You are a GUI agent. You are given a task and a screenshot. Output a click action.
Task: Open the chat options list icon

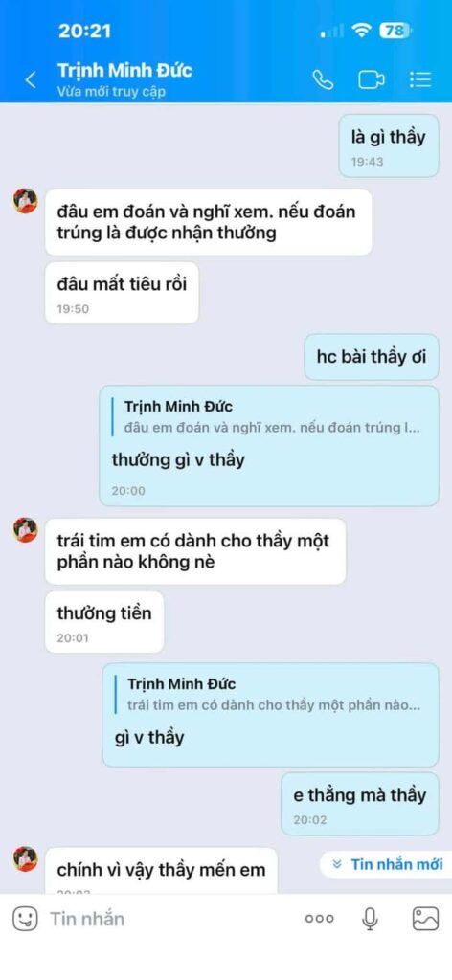pos(420,79)
